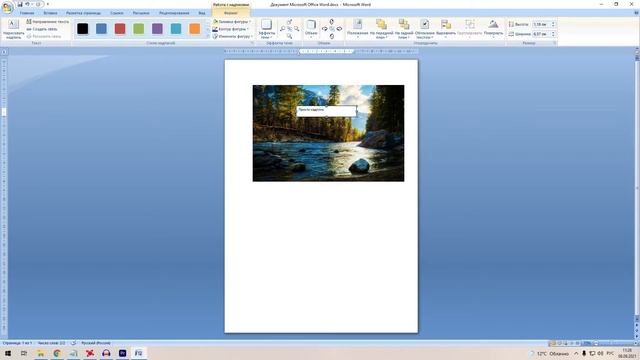Open the Change Shape (Изменить фигуру) dropdown

pos(232,36)
